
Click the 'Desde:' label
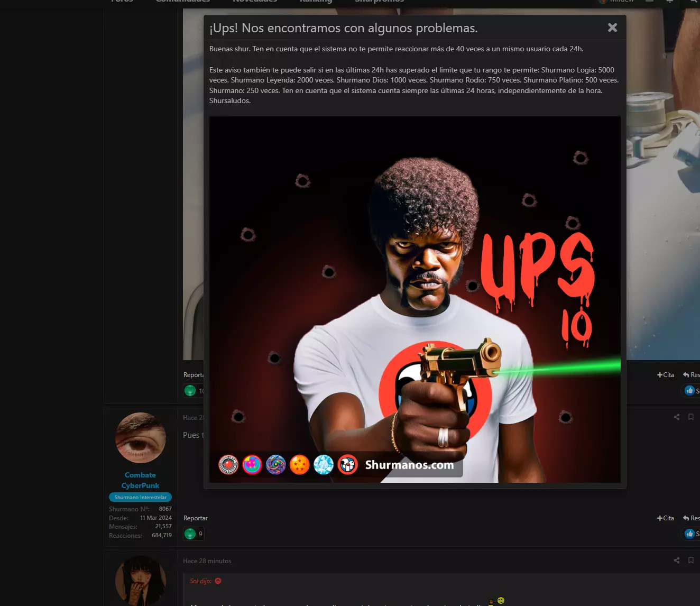tap(119, 518)
